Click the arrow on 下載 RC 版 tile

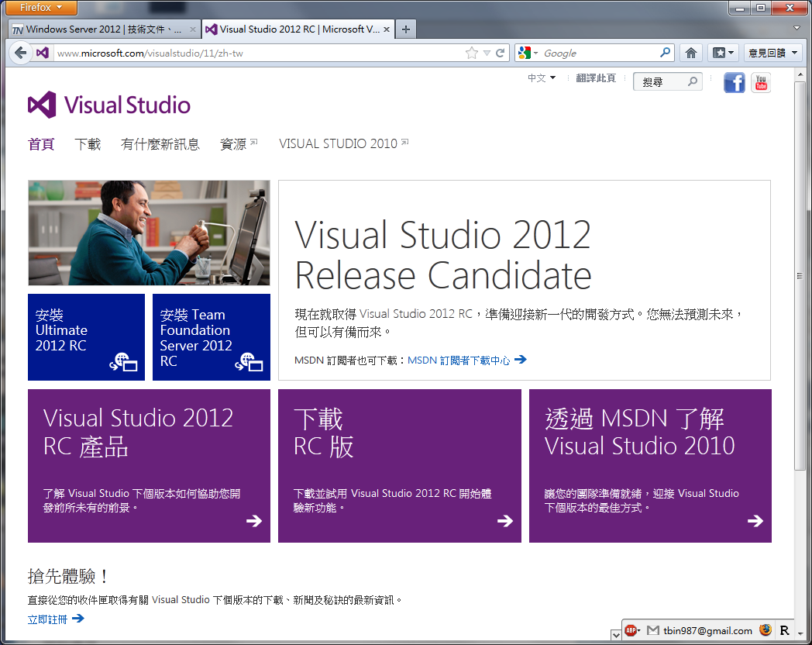click(505, 521)
